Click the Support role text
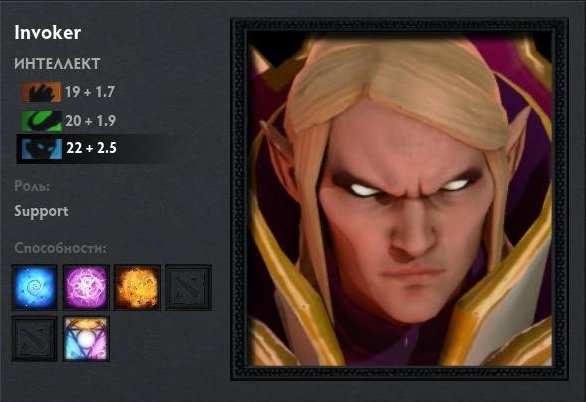Viewport: 586px width, 402px height. coord(41,211)
